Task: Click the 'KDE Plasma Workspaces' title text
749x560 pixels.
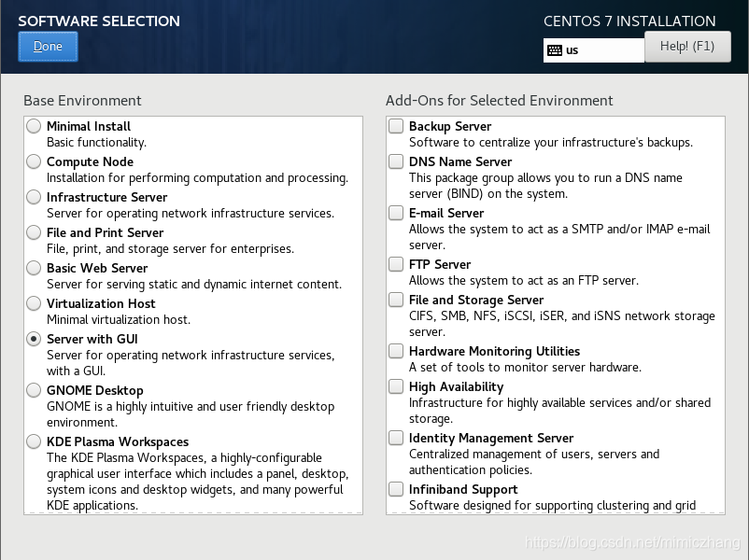Action: click(x=118, y=441)
